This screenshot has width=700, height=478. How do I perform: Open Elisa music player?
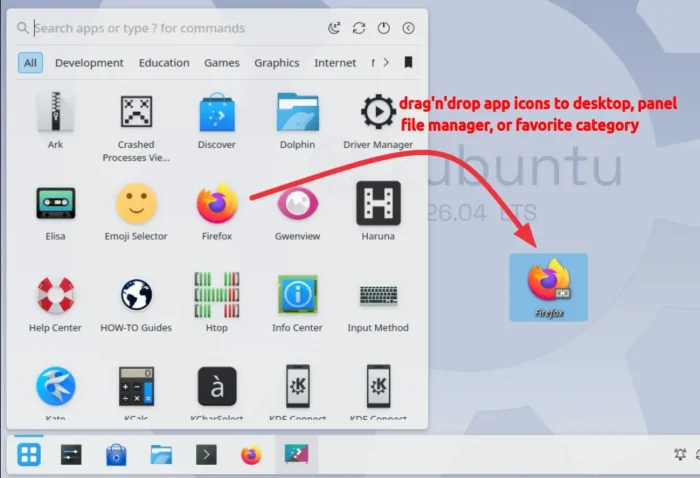pos(55,212)
